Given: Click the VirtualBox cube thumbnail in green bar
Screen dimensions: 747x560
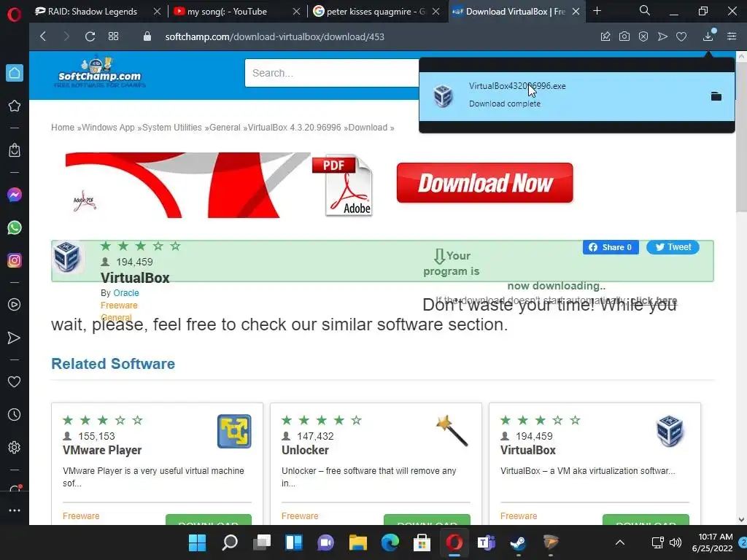Looking at the screenshot, I should point(66,256).
